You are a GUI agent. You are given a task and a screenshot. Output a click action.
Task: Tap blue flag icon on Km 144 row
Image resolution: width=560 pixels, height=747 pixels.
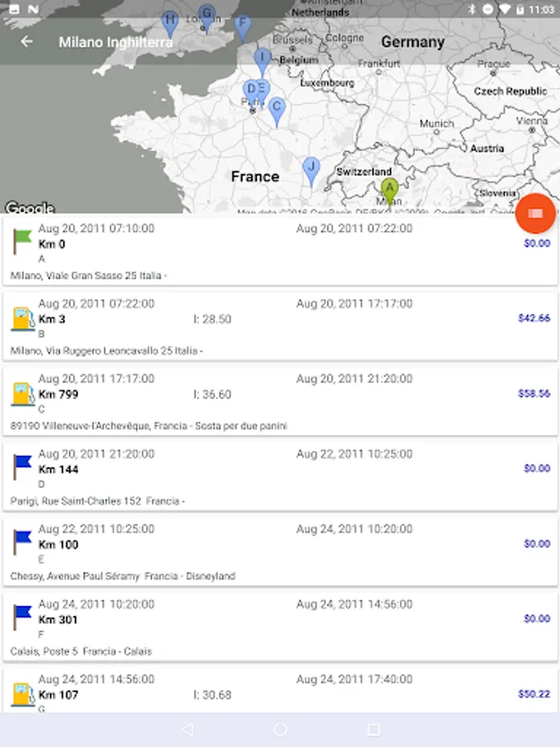(22, 466)
